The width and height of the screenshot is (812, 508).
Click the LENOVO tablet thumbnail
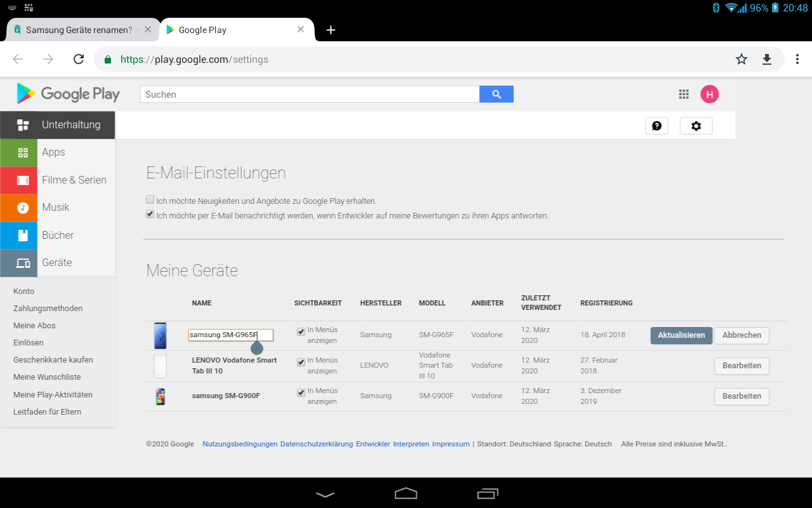point(160,366)
